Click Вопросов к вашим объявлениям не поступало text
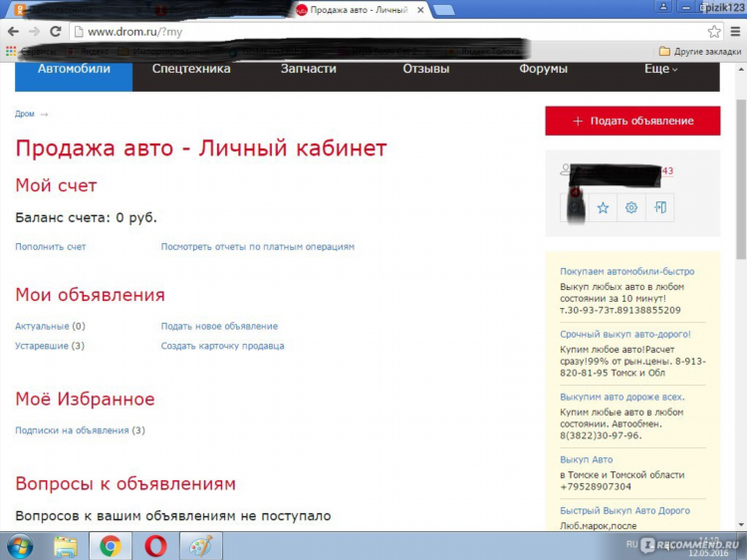This screenshot has width=747, height=560. click(173, 516)
